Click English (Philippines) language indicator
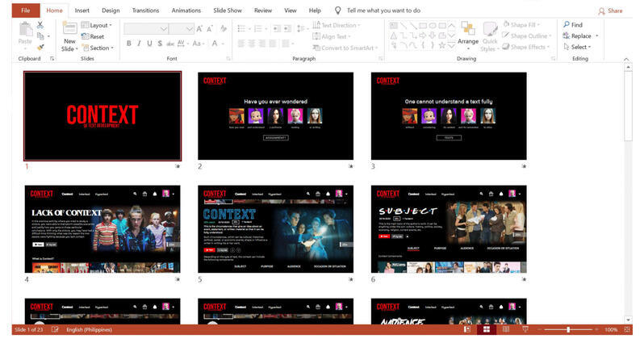 click(89, 329)
